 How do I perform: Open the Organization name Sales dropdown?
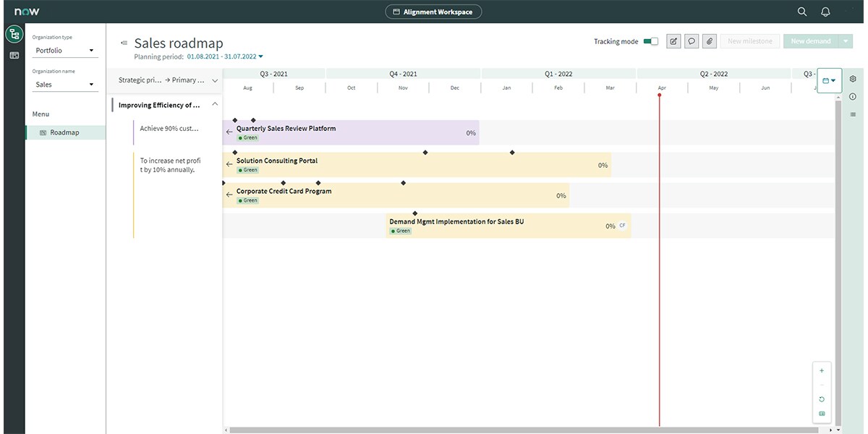coord(65,85)
